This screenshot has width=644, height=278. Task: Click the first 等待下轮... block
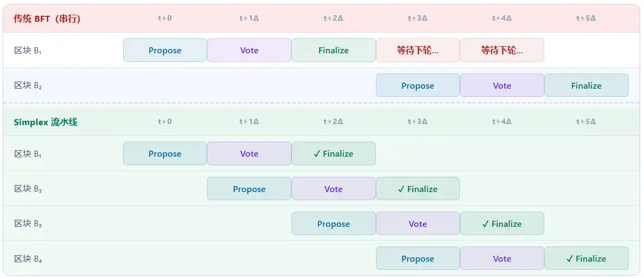(x=418, y=50)
